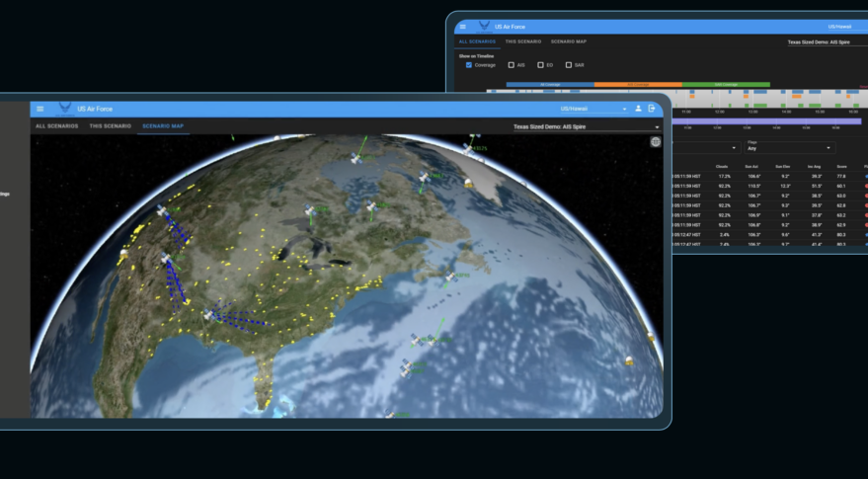Click the Air Force logo in the back window

[484, 27]
